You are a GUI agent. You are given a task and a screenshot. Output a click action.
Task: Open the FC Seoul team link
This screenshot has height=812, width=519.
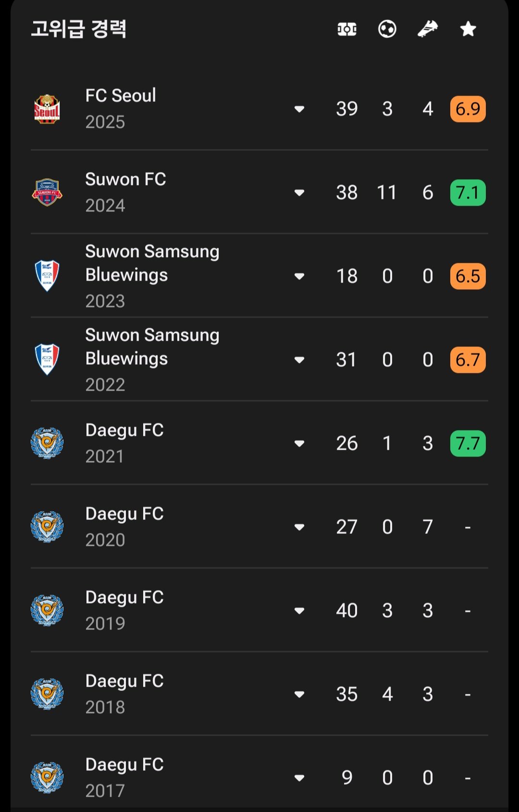tap(121, 96)
